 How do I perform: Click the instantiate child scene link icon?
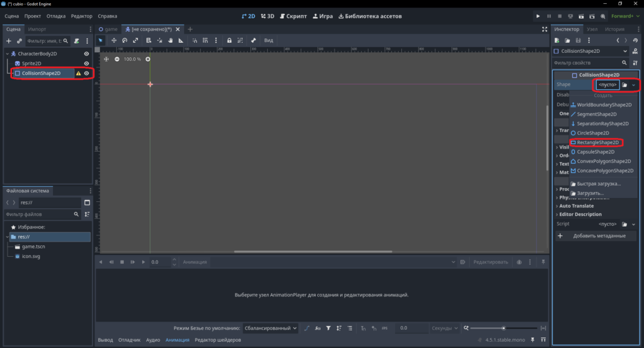click(x=19, y=41)
